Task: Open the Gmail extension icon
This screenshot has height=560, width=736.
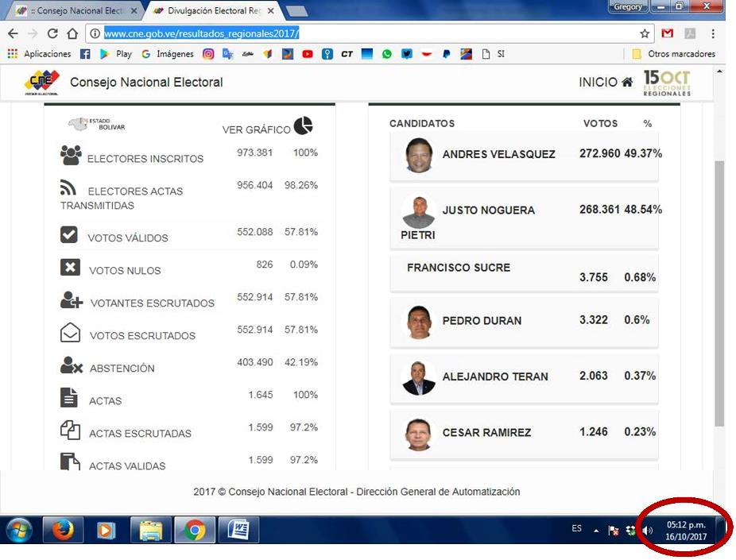Action: [668, 33]
